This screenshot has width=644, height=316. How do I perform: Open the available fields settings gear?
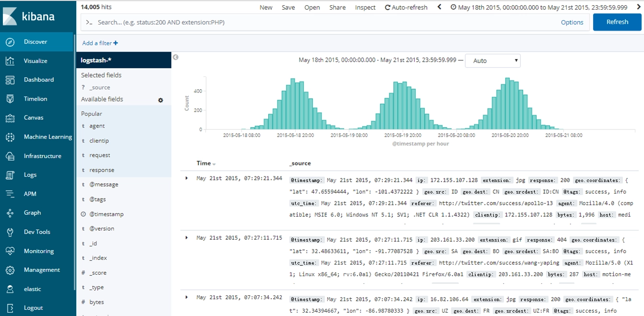click(161, 100)
